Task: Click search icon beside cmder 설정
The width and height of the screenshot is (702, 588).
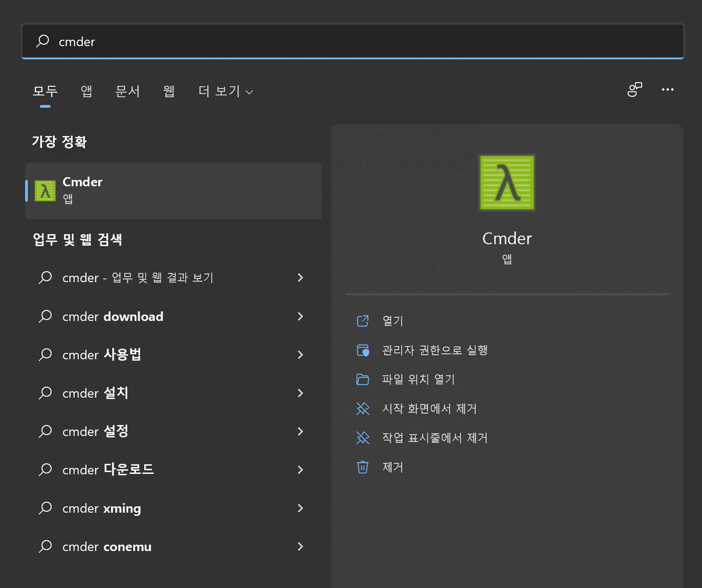Action: click(45, 431)
